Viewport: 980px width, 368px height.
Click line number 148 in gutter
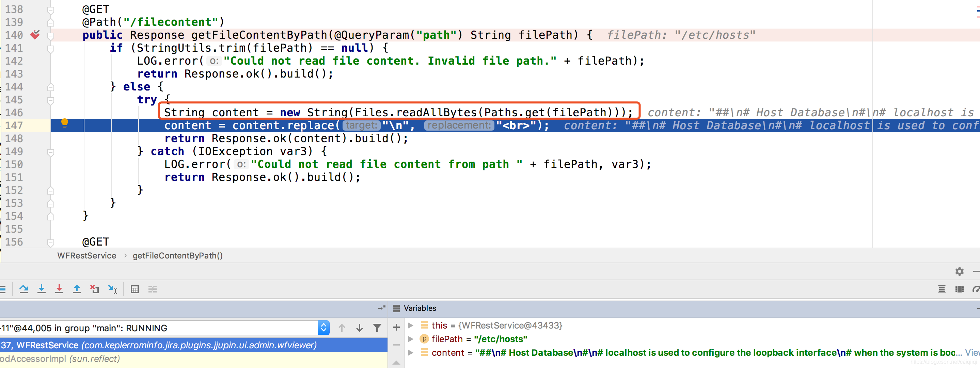(x=14, y=138)
